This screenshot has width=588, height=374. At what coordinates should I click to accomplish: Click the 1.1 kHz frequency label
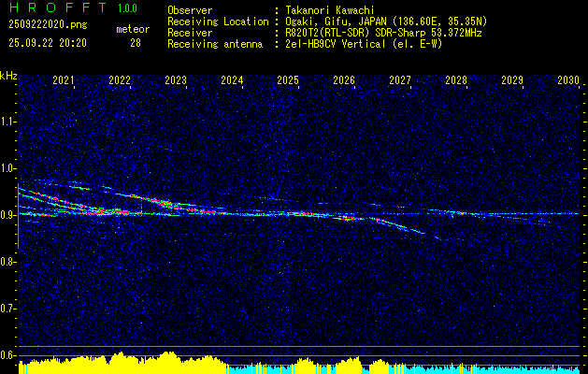8,122
